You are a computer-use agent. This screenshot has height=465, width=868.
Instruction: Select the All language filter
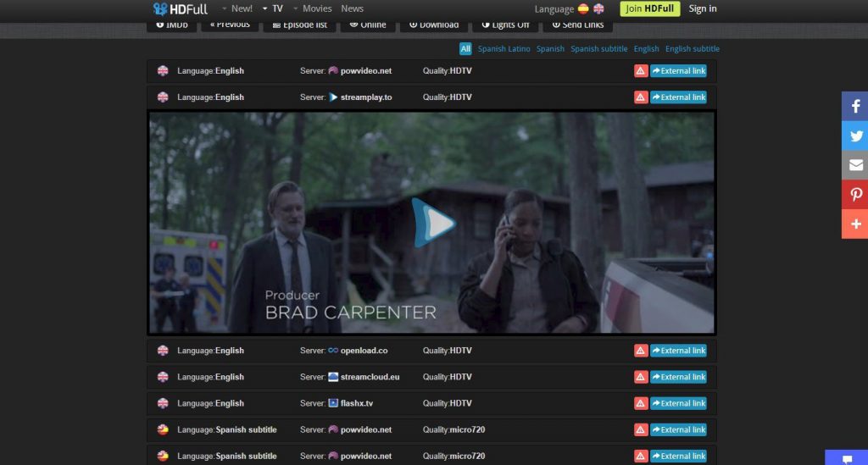click(465, 48)
